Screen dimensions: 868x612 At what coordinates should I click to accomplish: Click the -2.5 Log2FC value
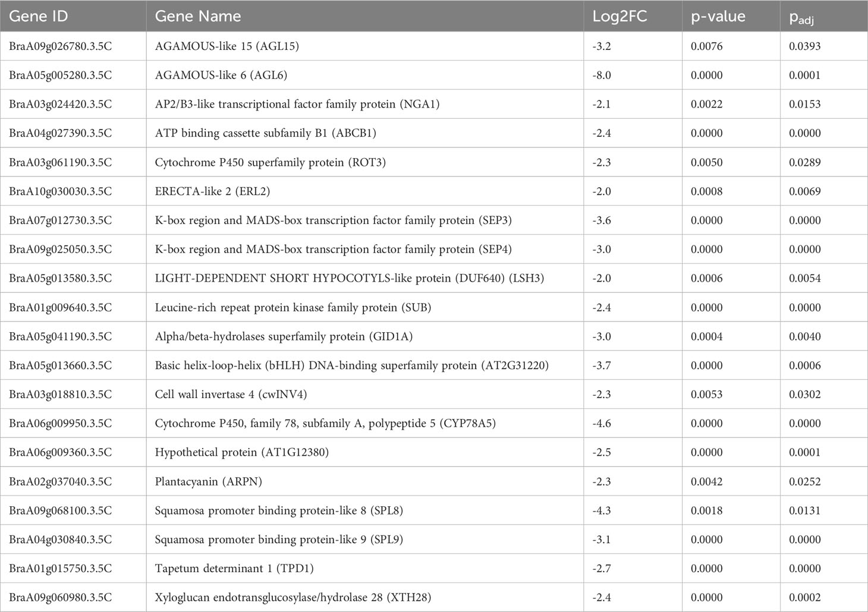[602, 453]
